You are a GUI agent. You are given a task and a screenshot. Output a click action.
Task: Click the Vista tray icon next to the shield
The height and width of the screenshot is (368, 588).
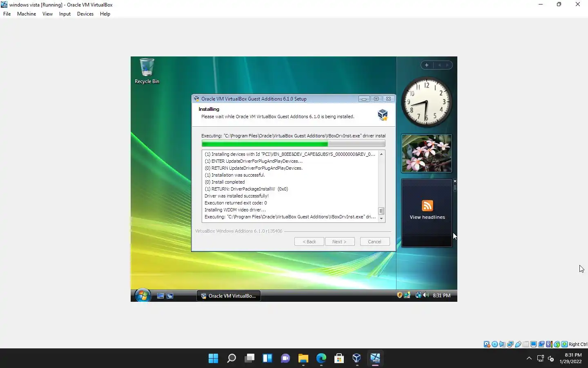point(407,295)
